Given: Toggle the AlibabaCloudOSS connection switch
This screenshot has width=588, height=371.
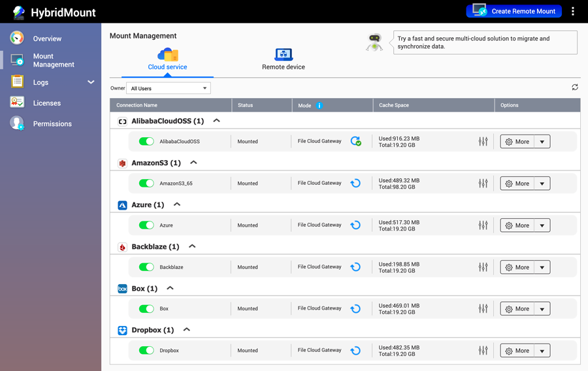Looking at the screenshot, I should pyautogui.click(x=146, y=141).
